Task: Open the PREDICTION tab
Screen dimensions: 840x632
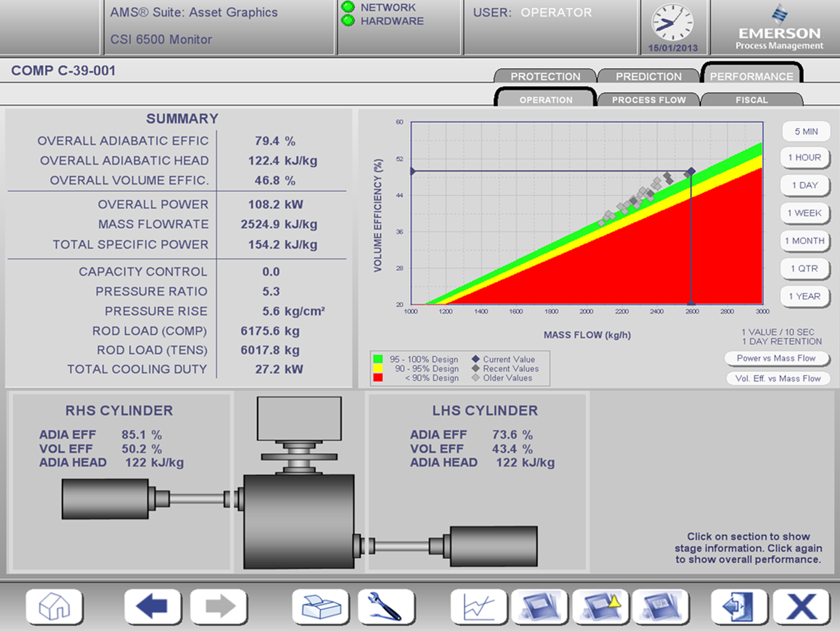Action: 648,76
